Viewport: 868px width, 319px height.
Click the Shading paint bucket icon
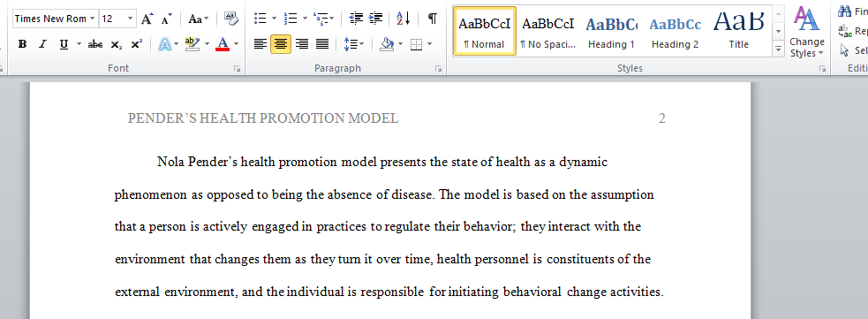(x=387, y=44)
